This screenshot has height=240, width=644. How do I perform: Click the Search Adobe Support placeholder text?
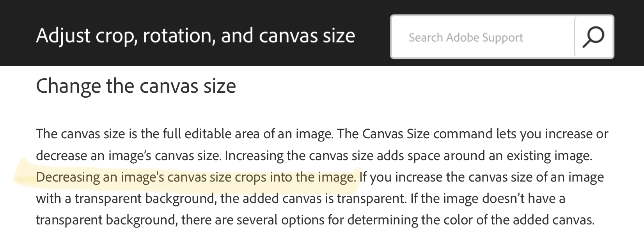(x=465, y=37)
